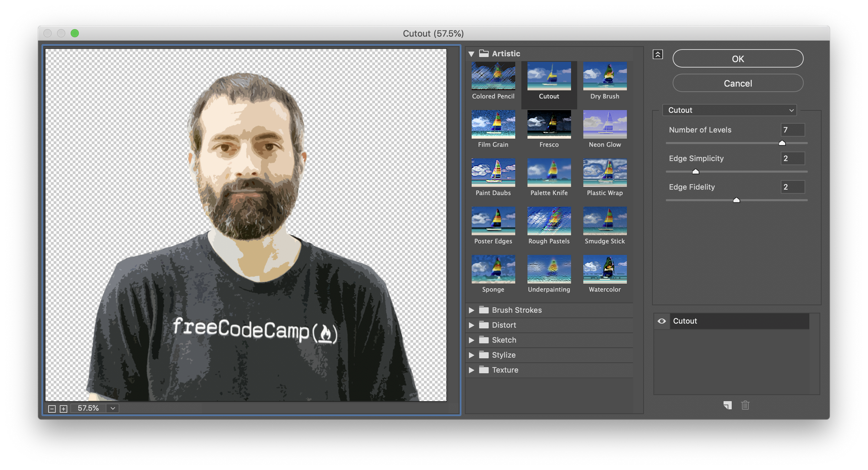
Task: Click the Texture folder icon
Action: (484, 370)
